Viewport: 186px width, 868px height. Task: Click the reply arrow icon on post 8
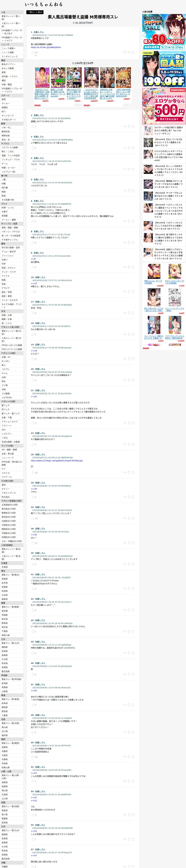tap(125, 243)
